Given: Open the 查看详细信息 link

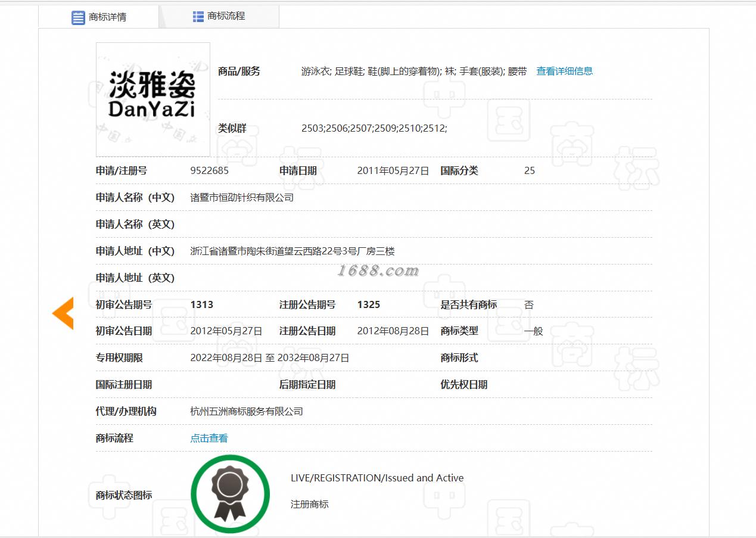Looking at the screenshot, I should pos(565,71).
